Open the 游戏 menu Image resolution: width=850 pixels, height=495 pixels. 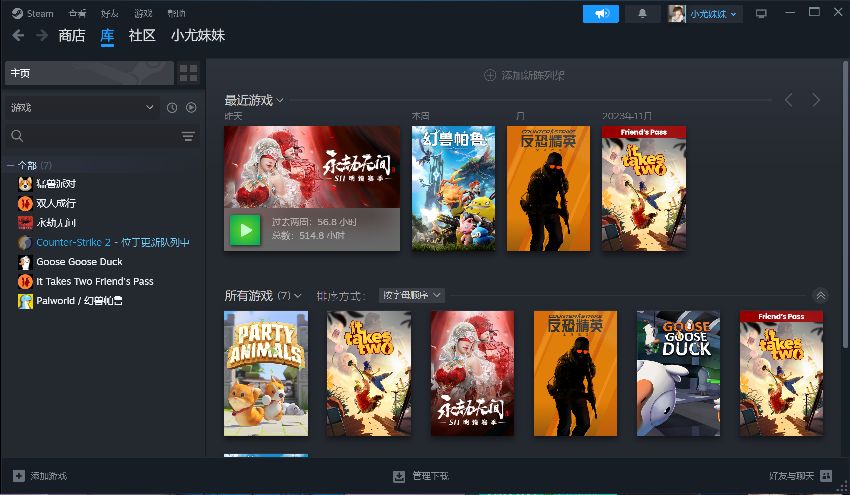(143, 14)
